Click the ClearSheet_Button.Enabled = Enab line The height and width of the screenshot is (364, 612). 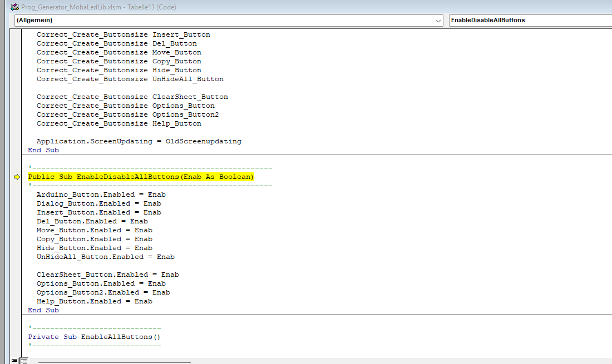(107, 275)
